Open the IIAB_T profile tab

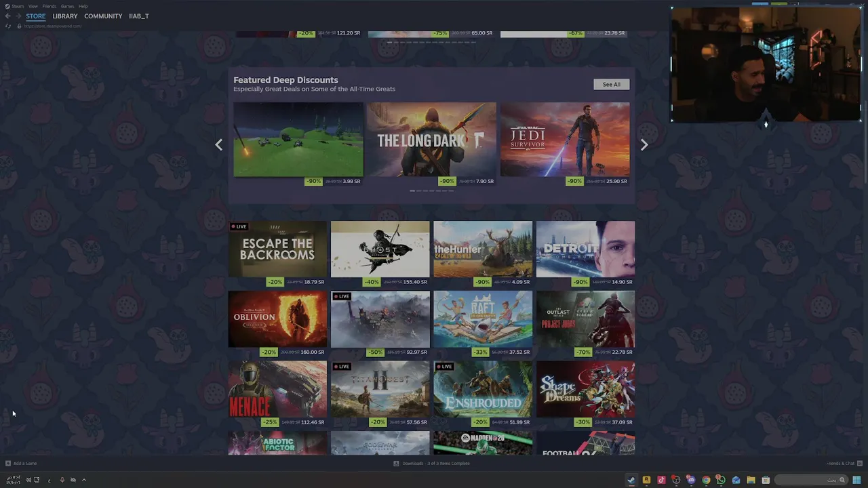point(139,16)
